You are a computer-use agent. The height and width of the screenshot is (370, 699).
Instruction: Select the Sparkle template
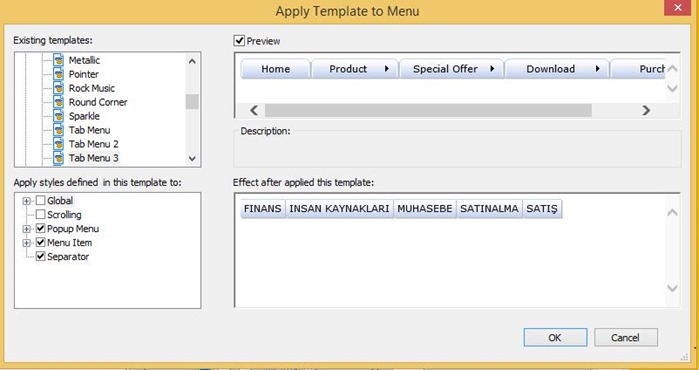84,116
